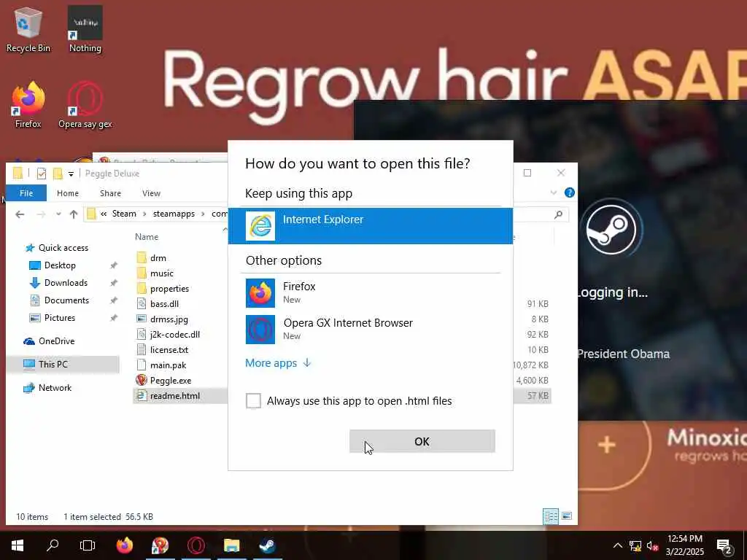Select the music folder

point(161,273)
